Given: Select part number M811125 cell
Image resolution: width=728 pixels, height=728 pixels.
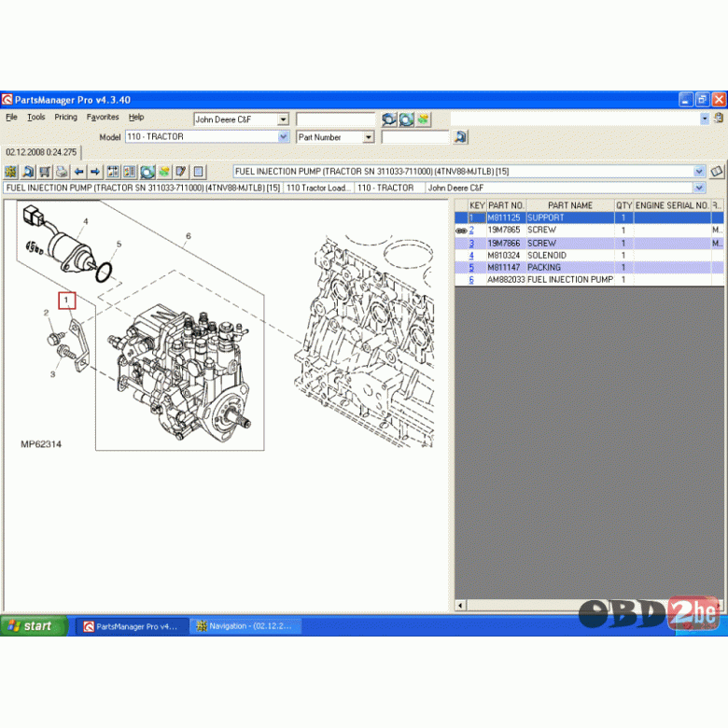Looking at the screenshot, I should 506,217.
